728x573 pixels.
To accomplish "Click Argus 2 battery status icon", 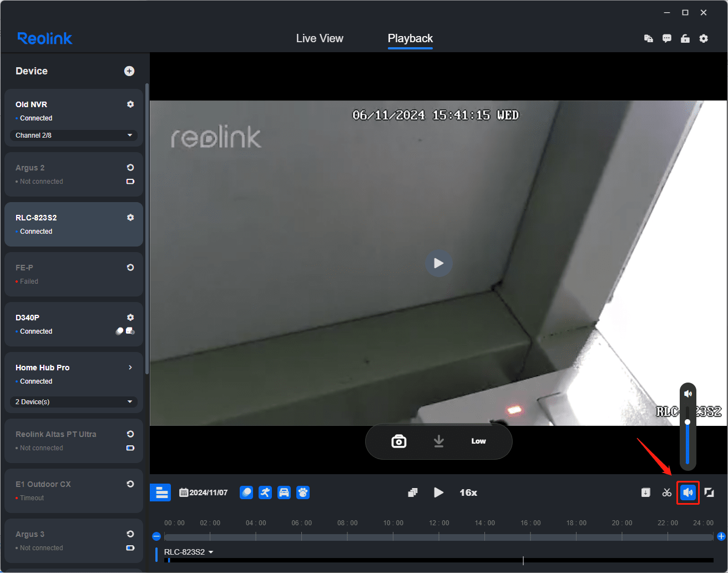I will click(x=130, y=182).
